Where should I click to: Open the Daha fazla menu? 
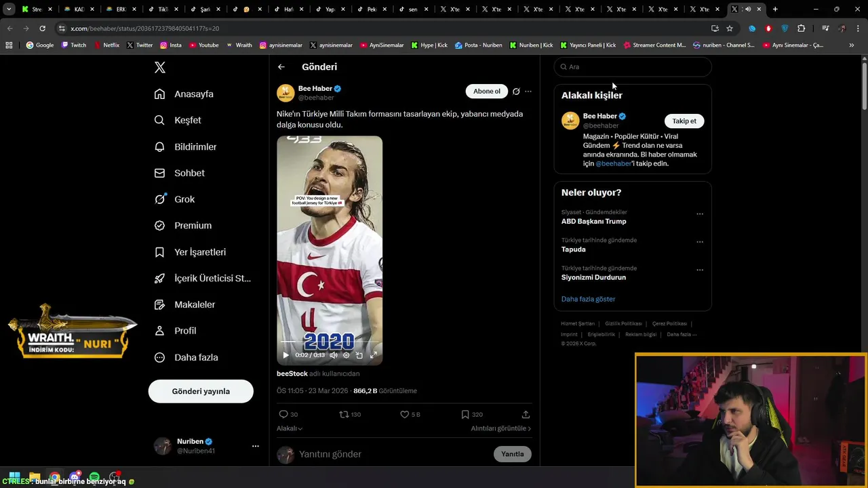tap(186, 357)
